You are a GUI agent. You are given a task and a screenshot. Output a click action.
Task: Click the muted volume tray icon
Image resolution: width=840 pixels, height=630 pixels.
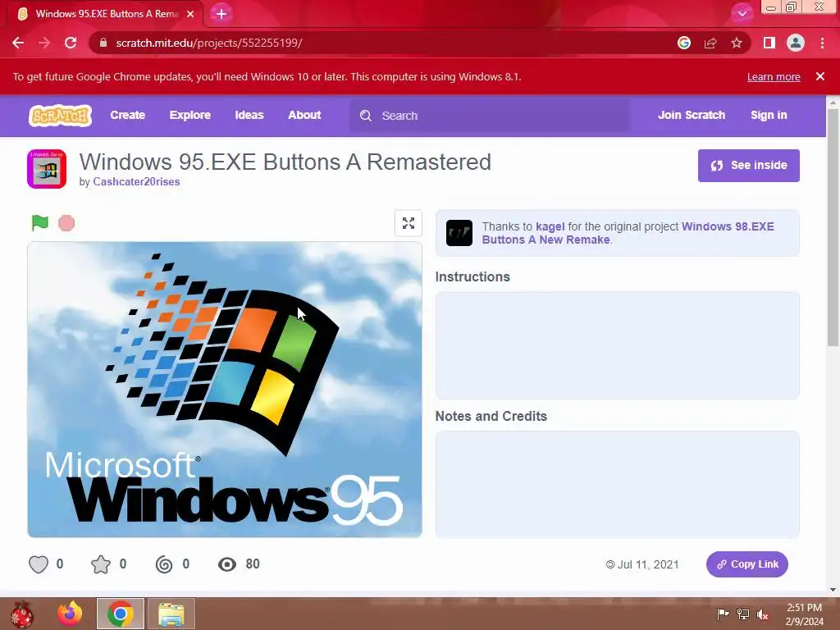(762, 614)
